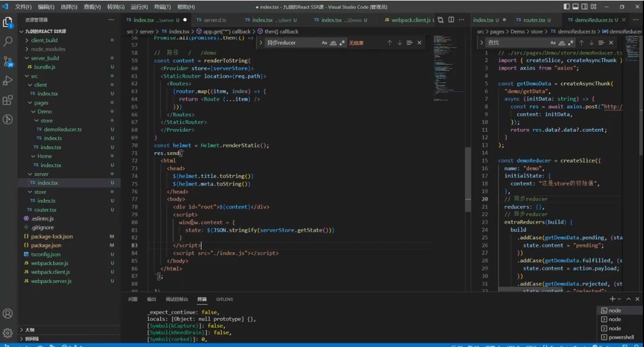Open the Search view in activity bar
The width and height of the screenshot is (644, 347).
(x=8, y=42)
